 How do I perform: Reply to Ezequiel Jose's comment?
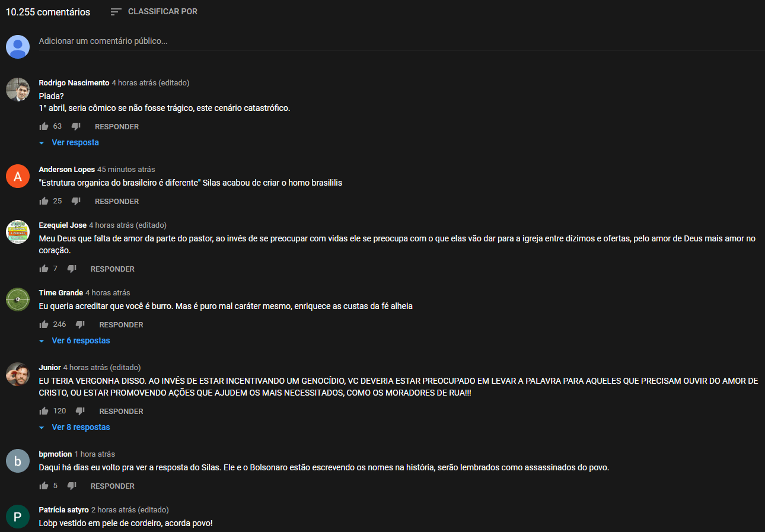click(x=113, y=269)
